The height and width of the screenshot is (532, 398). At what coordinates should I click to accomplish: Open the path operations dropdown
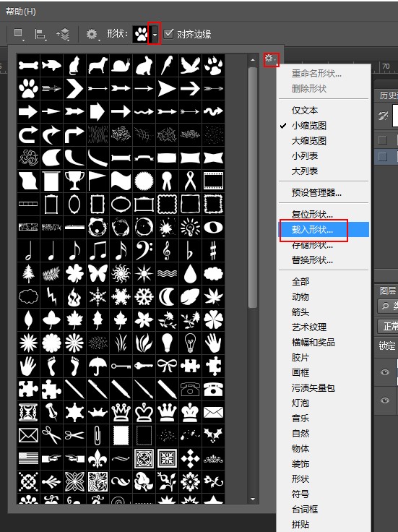18,34
